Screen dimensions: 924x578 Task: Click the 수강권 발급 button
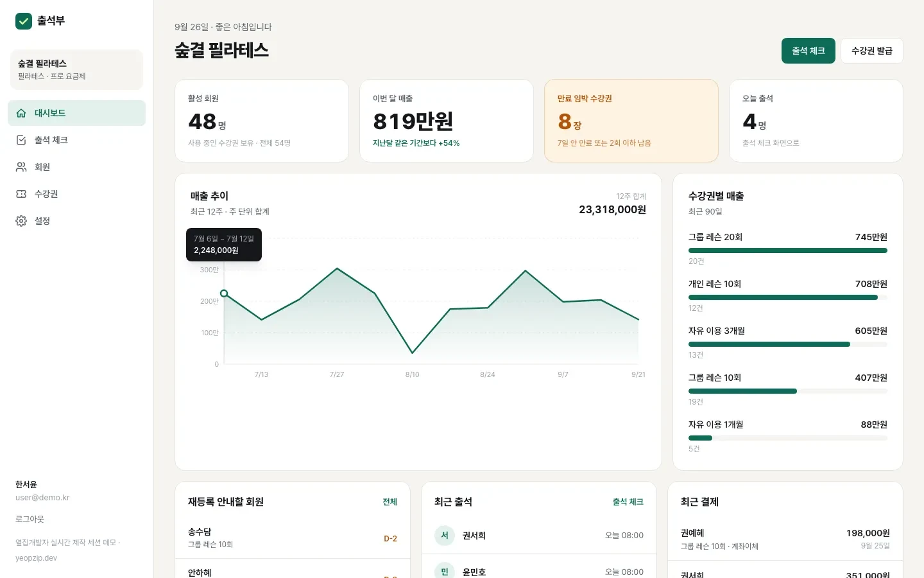tap(872, 51)
